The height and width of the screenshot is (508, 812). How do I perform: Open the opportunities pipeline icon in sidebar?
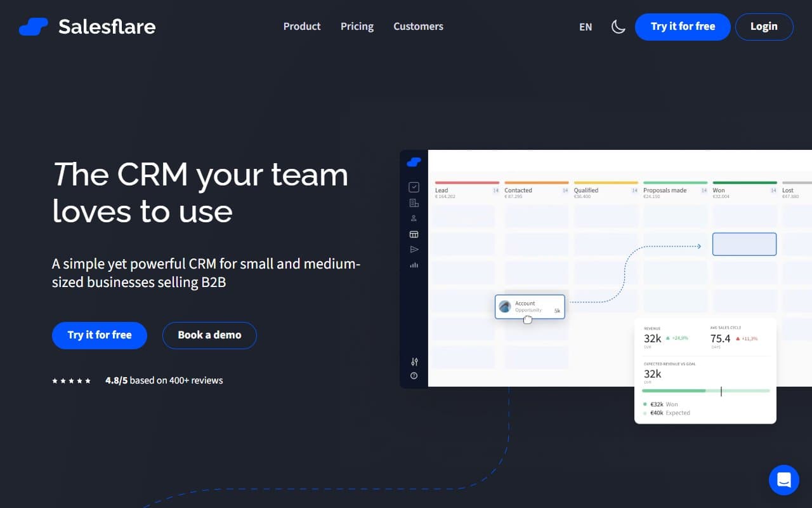[x=414, y=234]
